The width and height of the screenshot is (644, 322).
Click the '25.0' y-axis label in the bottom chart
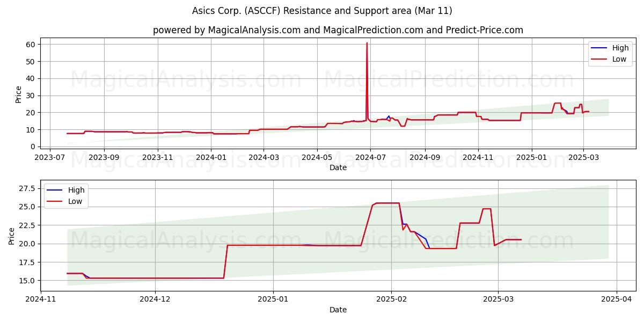click(28, 207)
